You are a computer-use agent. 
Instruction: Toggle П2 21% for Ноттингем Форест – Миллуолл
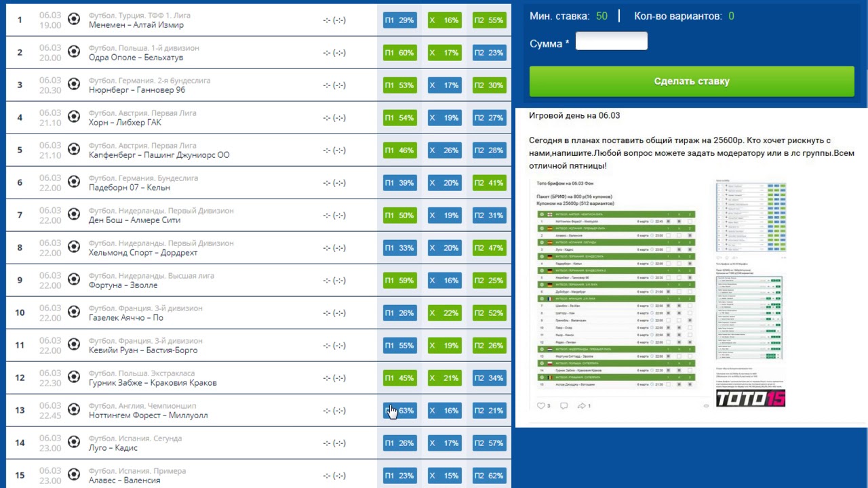pyautogui.click(x=490, y=411)
